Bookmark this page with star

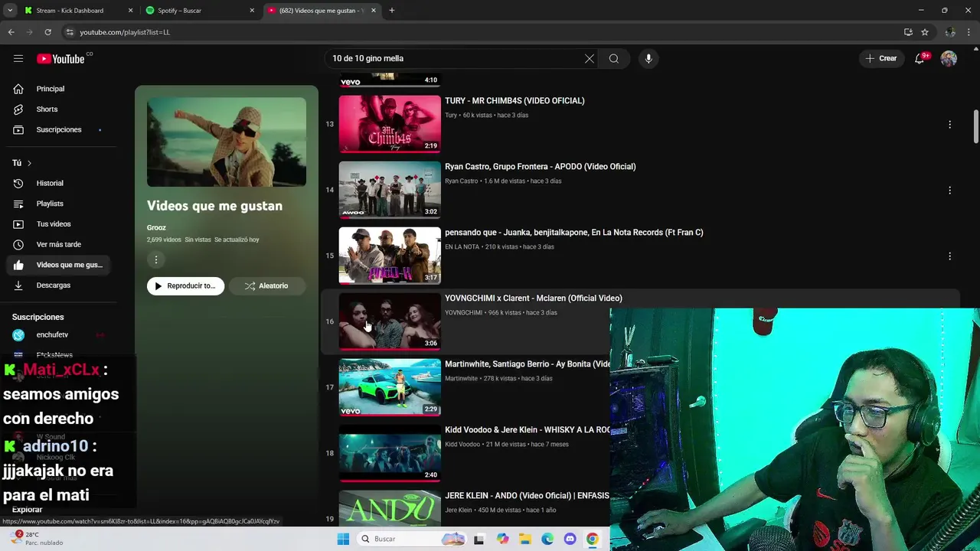coord(925,32)
